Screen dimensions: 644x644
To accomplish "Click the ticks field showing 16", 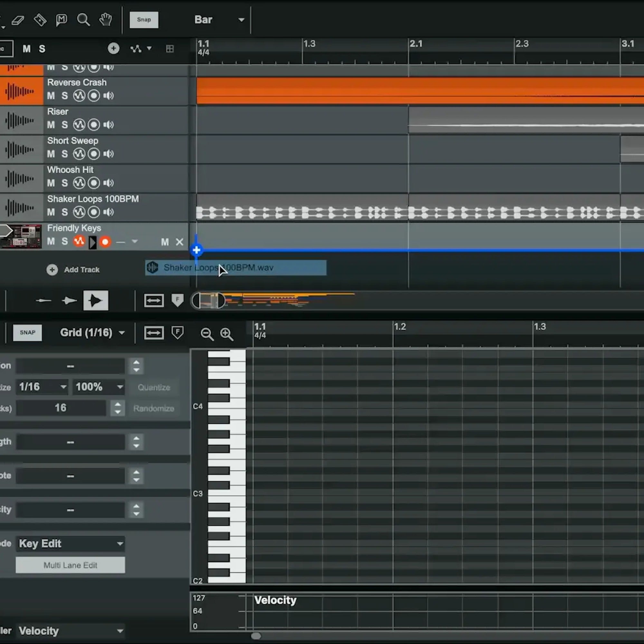I will click(61, 408).
